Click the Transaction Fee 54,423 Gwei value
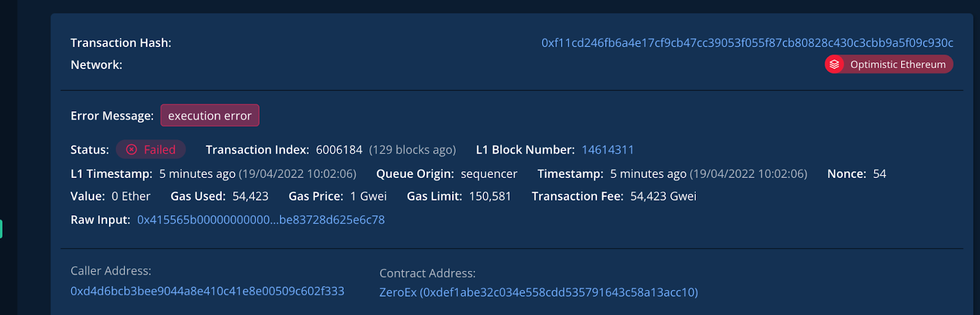Image resolution: width=980 pixels, height=315 pixels. pyautogui.click(x=663, y=196)
